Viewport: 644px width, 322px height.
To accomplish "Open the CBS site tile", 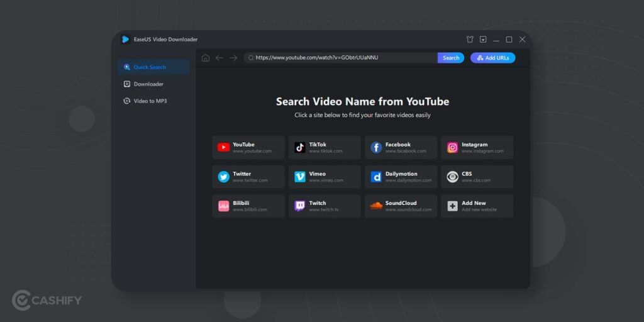I will (x=477, y=177).
